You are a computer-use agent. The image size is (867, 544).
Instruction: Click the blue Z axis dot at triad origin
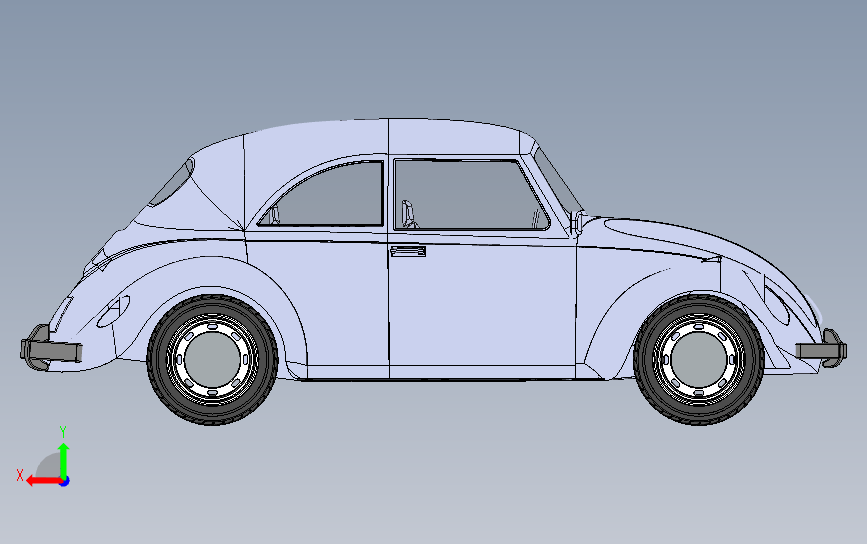pos(65,482)
